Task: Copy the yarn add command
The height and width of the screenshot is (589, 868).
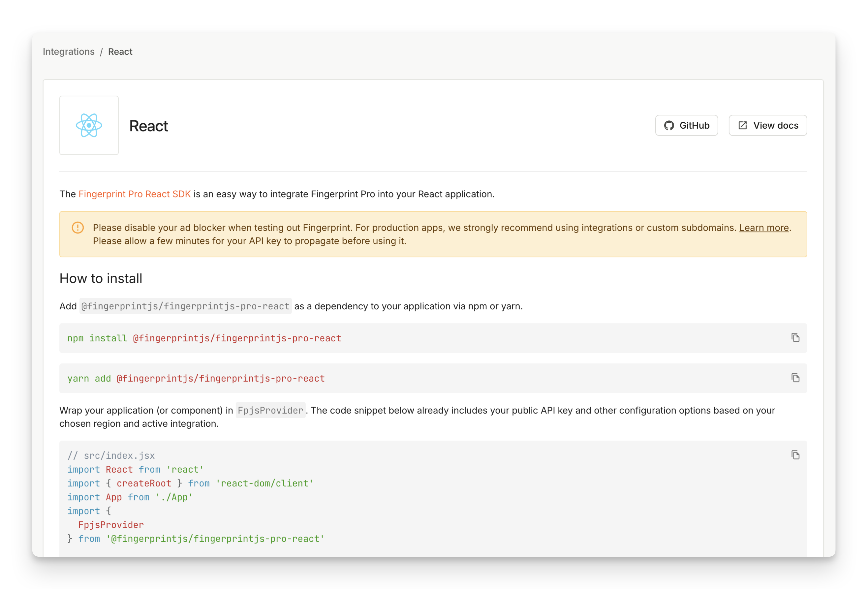Action: click(795, 378)
